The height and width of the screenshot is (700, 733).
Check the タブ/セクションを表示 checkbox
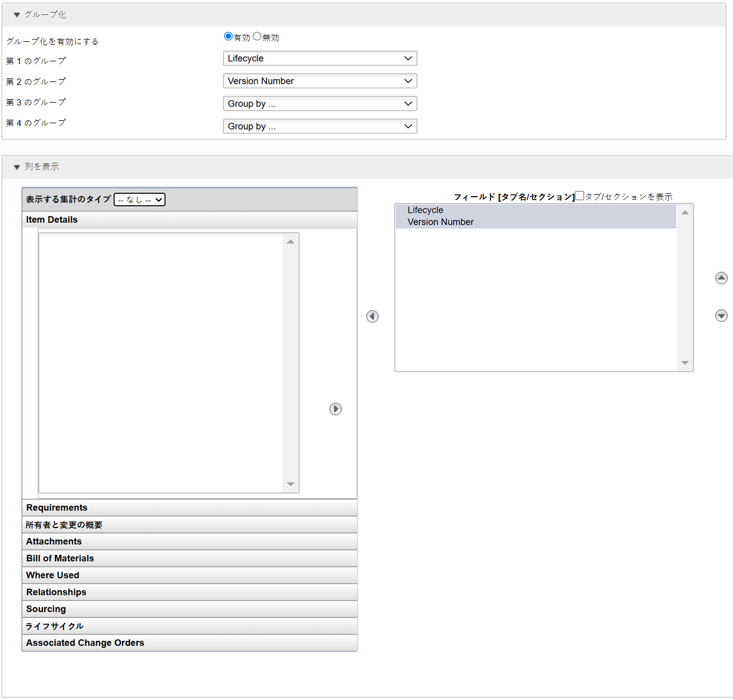[x=579, y=195]
